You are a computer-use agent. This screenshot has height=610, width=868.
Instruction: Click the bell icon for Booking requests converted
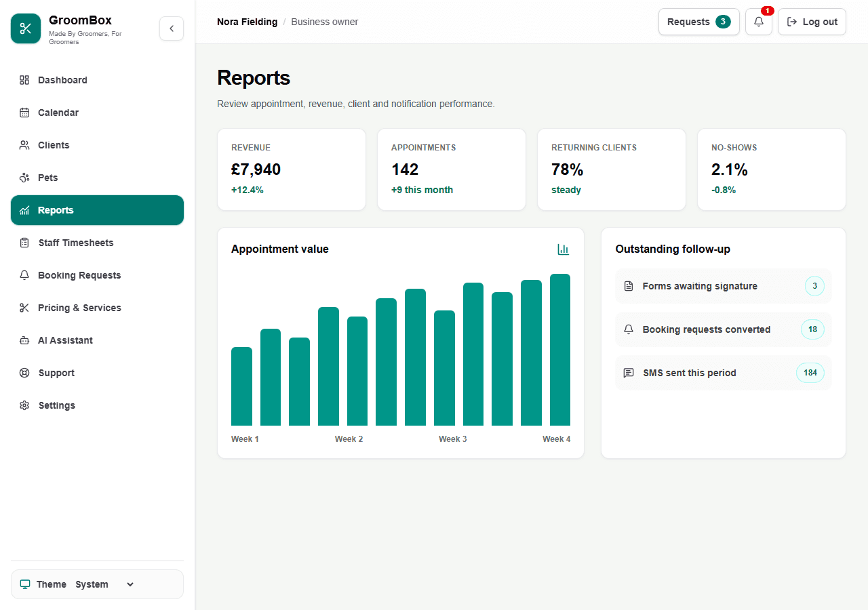click(629, 329)
